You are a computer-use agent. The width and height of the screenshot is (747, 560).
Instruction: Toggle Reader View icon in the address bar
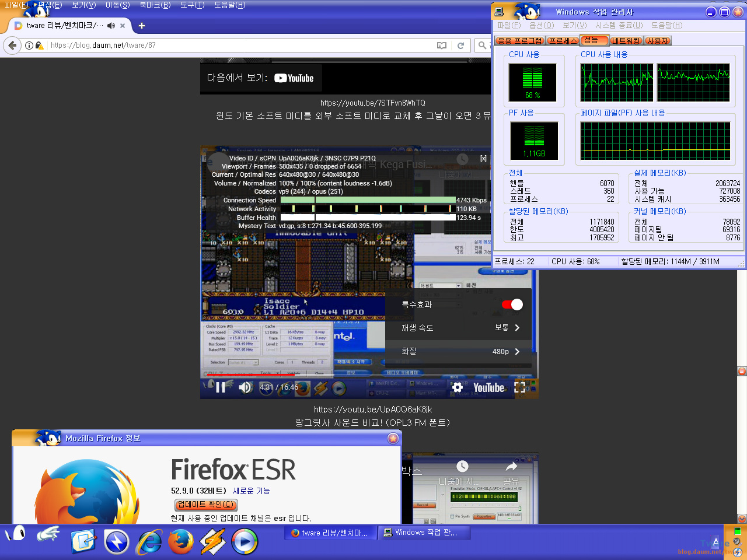pyautogui.click(x=442, y=45)
